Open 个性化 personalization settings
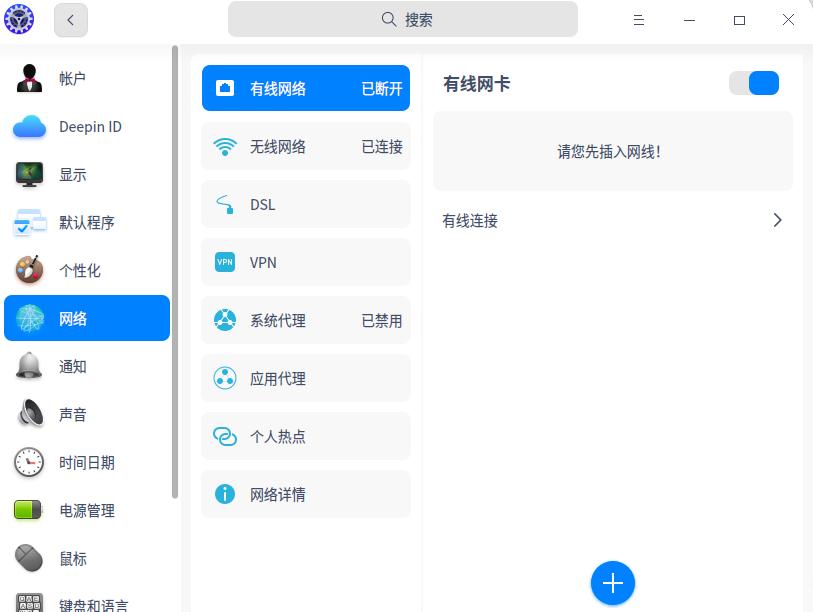This screenshot has width=813, height=612. pos(80,271)
